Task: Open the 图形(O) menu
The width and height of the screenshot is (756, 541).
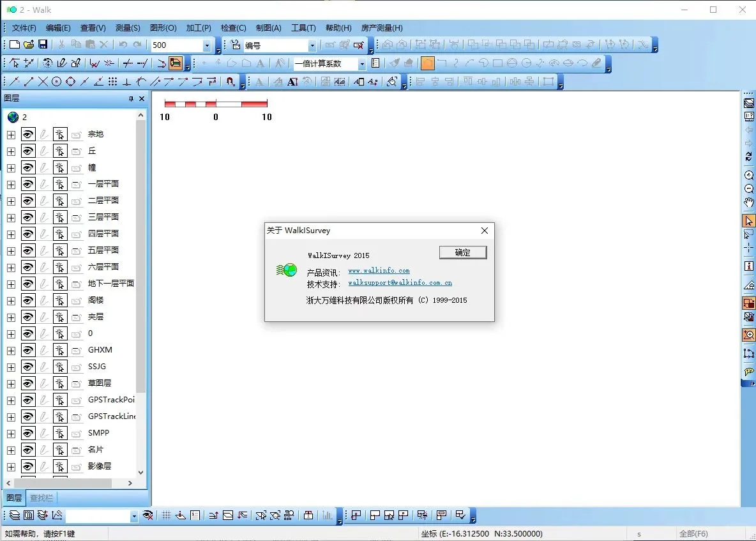Action: click(x=163, y=28)
